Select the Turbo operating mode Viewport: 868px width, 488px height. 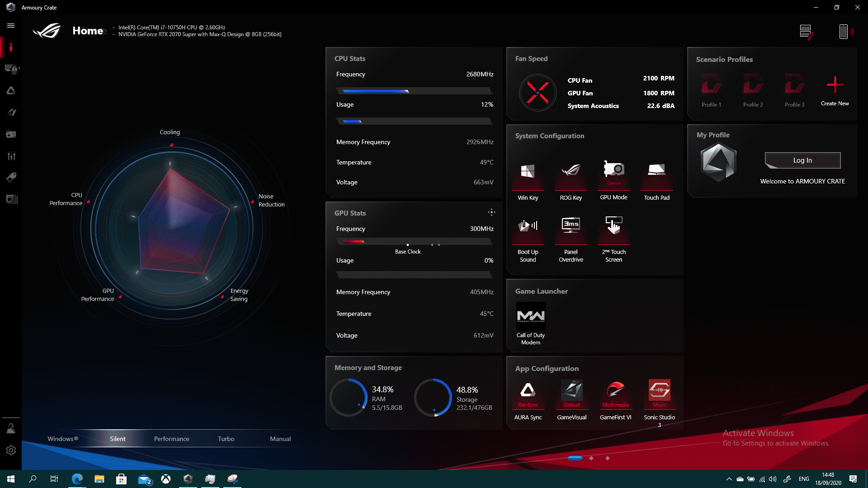pos(226,439)
